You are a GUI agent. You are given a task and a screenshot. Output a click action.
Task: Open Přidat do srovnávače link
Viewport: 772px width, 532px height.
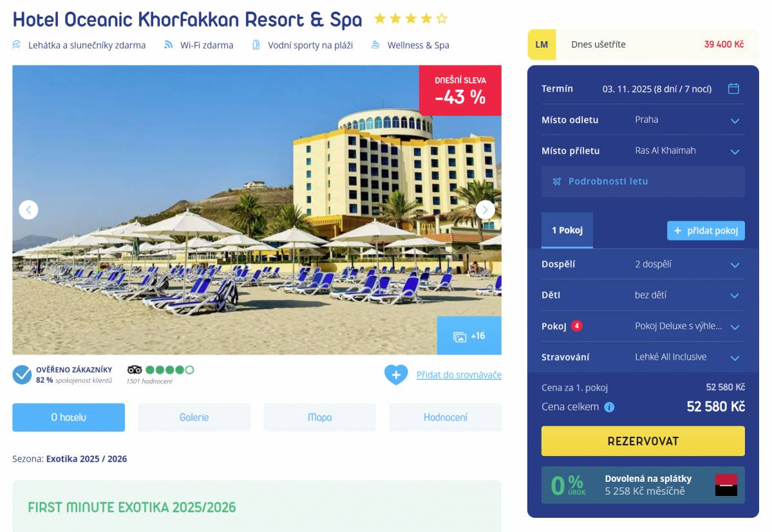tap(459, 374)
